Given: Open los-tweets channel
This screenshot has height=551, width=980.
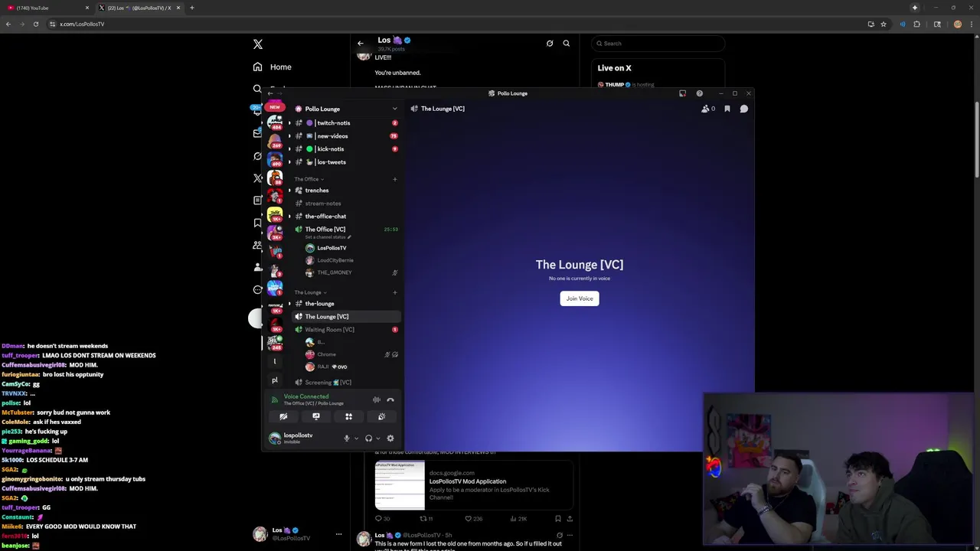Looking at the screenshot, I should (346, 162).
